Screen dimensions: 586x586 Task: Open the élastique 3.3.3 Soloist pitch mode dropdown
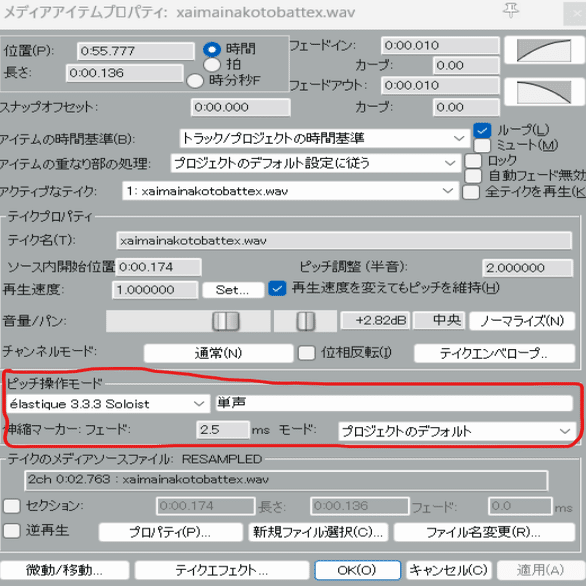tap(108, 404)
